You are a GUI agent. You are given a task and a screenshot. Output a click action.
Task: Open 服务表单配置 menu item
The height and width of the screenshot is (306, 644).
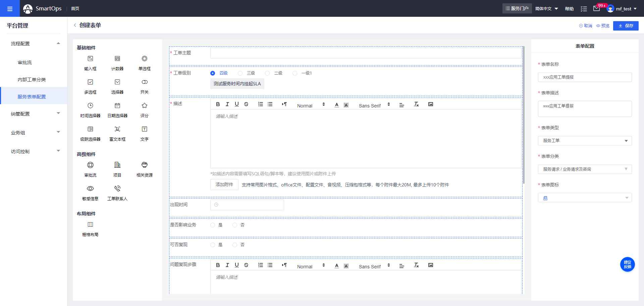(x=34, y=97)
